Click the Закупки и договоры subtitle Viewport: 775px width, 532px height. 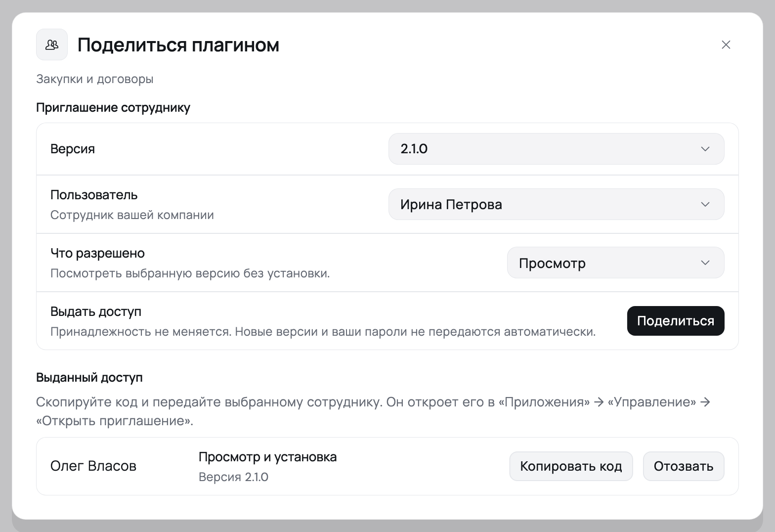(95, 79)
